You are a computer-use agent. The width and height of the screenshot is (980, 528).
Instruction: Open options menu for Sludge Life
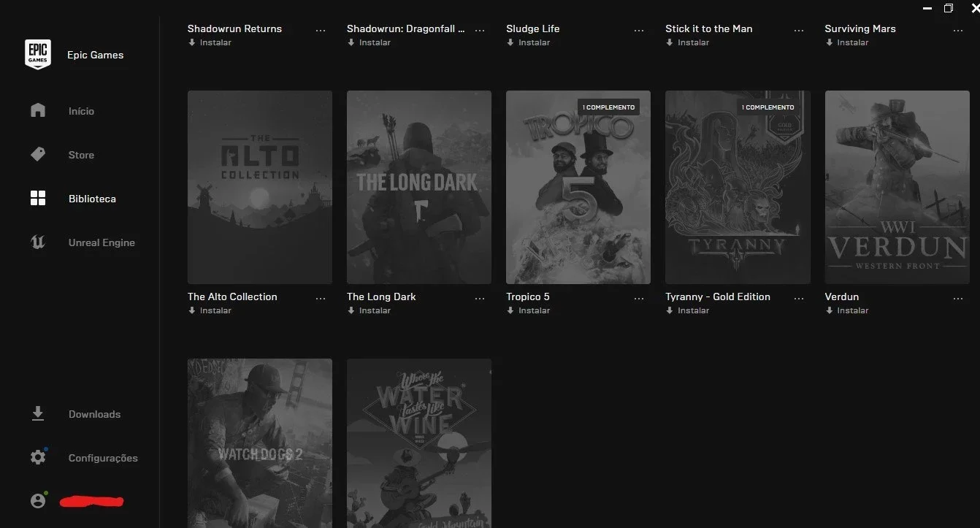pos(639,31)
